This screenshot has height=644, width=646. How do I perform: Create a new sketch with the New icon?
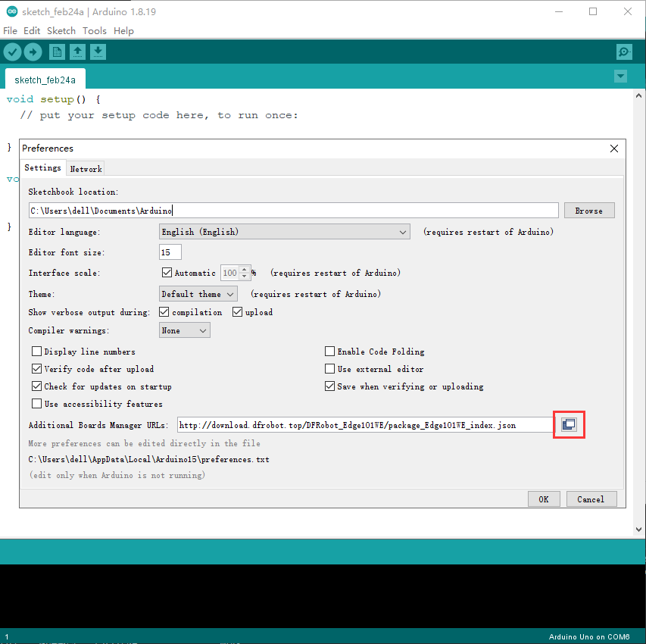tap(57, 52)
